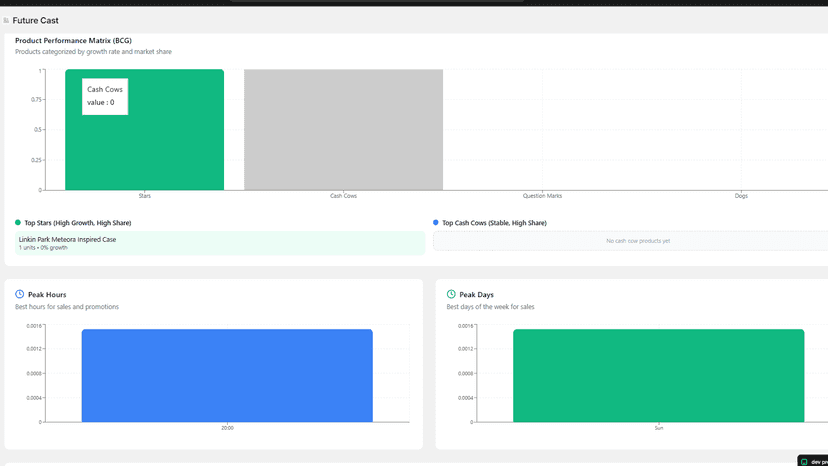Click the Sun axis label

tap(659, 428)
